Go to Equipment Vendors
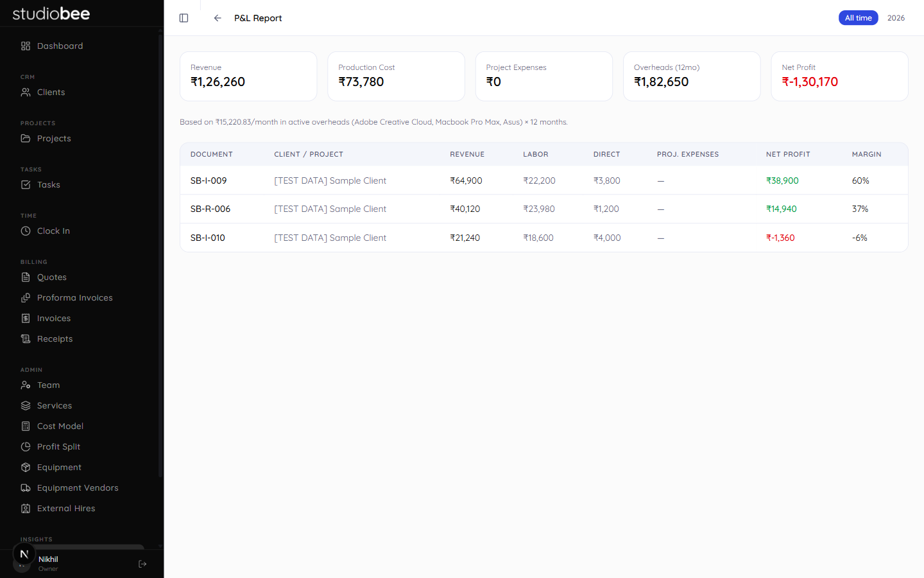This screenshot has height=578, width=924. (x=78, y=488)
